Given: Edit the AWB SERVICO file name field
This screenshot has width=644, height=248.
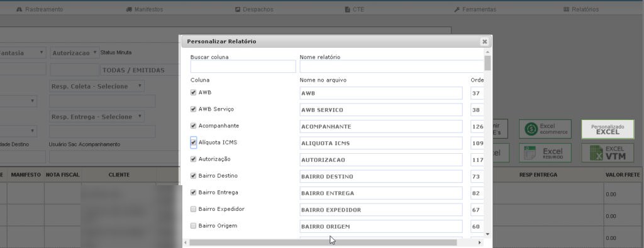Looking at the screenshot, I should point(381,110).
